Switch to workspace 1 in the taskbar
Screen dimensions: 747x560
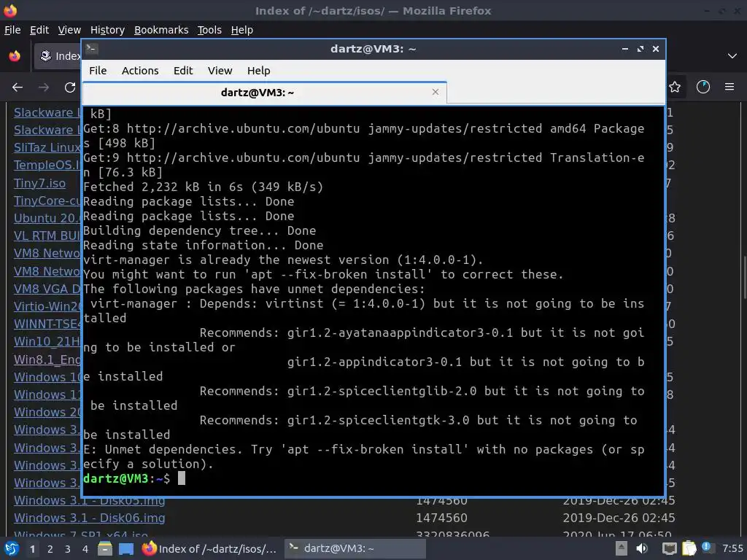point(32,549)
